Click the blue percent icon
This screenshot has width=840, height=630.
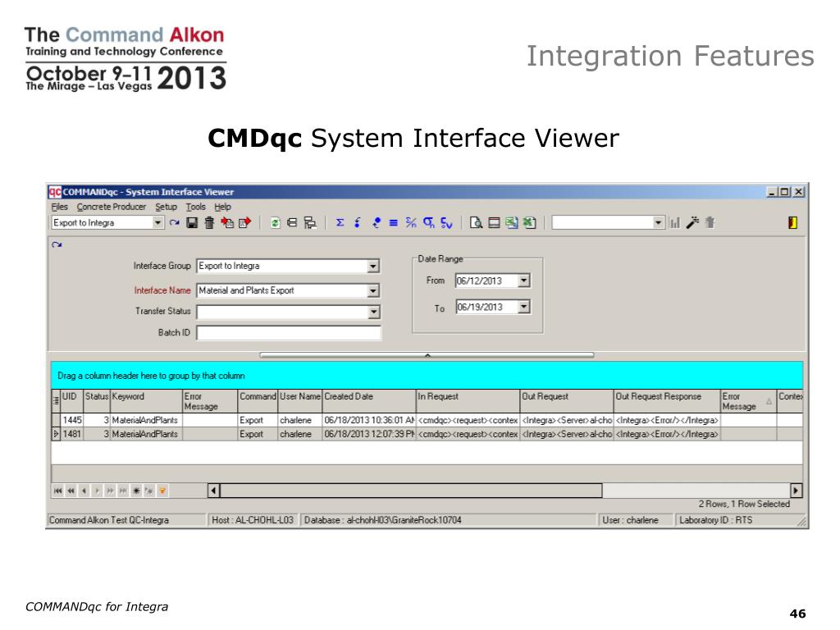[x=411, y=223]
